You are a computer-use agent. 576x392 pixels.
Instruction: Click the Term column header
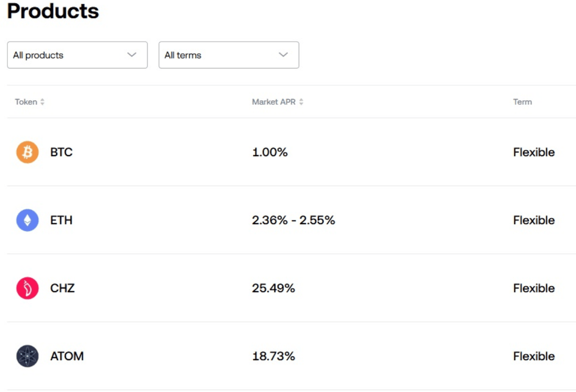point(522,102)
